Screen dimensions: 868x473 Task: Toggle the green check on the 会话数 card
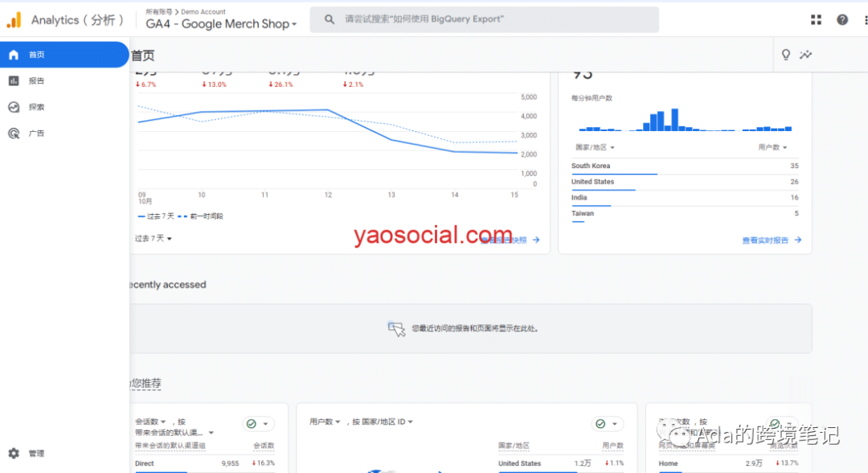pos(252,424)
